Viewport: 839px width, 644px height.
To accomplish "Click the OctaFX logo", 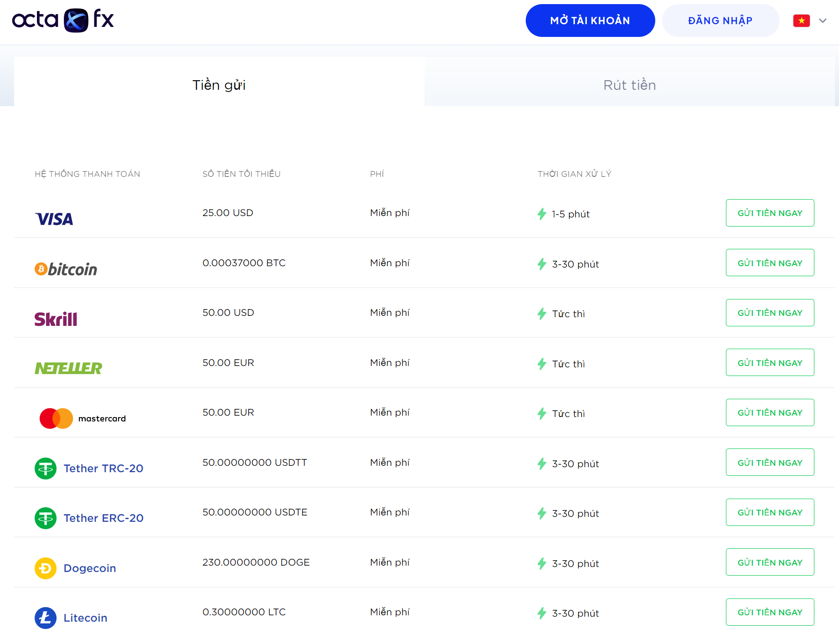I will (x=63, y=20).
